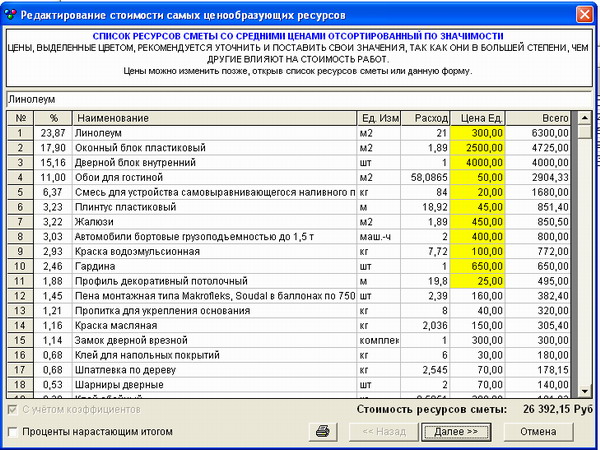Click the estimate total '26 392,15 Руб'
The image size is (600, 450).
pyautogui.click(x=558, y=409)
